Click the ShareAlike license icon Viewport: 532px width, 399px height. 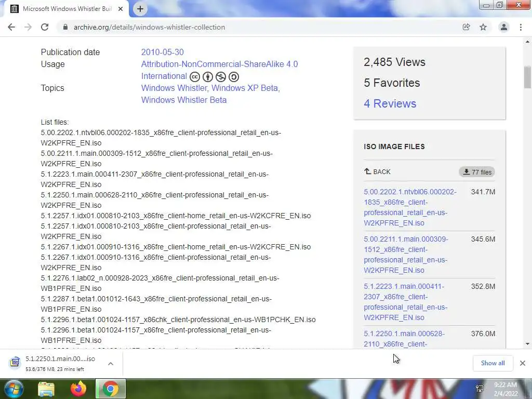(233, 77)
